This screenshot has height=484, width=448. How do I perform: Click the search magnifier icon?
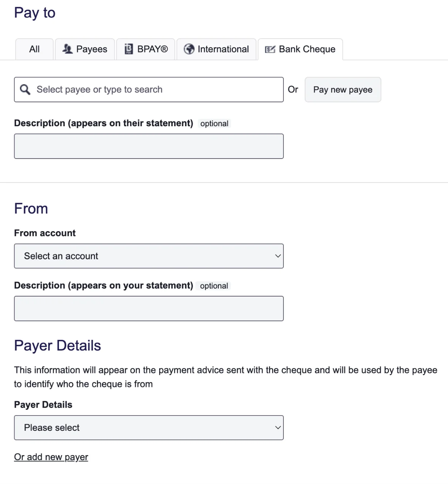[25, 89]
